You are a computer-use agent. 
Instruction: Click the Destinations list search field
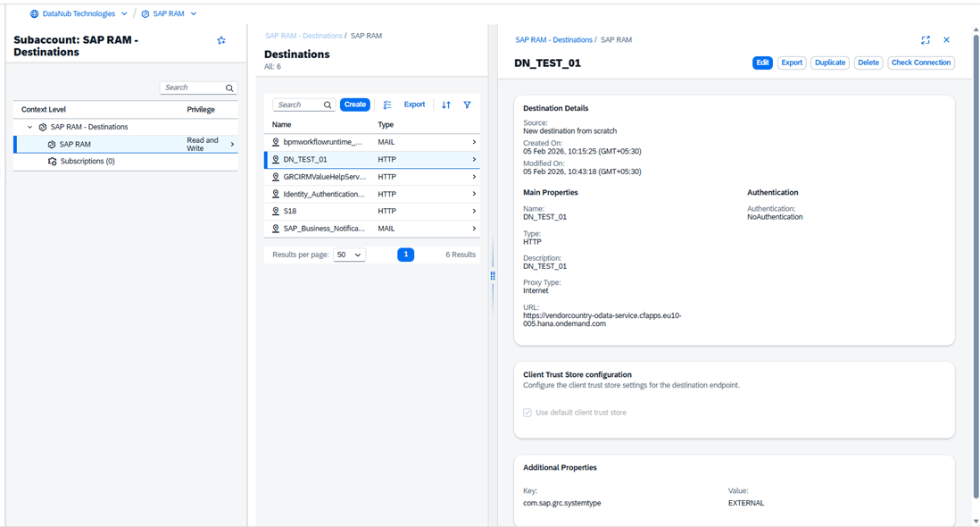click(x=297, y=105)
